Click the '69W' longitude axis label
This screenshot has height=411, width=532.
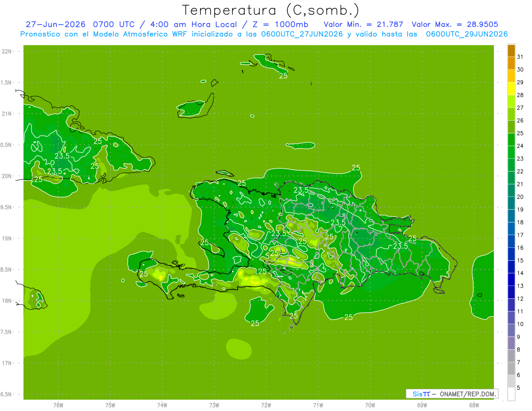[422, 405]
